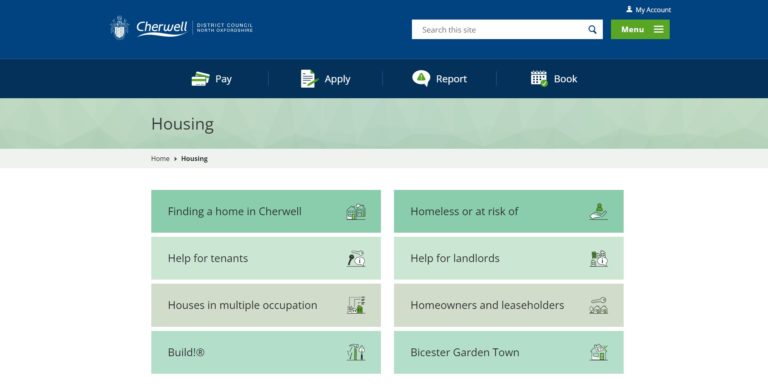Open Help for landlords tile

click(x=508, y=258)
